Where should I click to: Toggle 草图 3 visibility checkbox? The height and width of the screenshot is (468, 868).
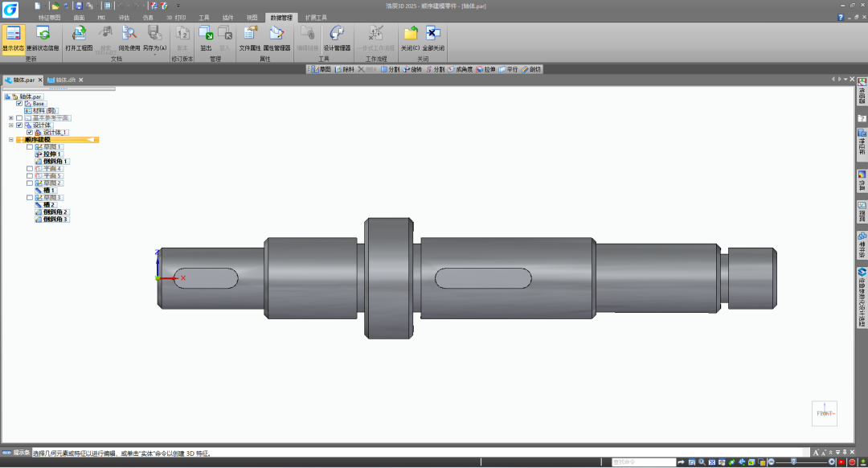tap(30, 197)
